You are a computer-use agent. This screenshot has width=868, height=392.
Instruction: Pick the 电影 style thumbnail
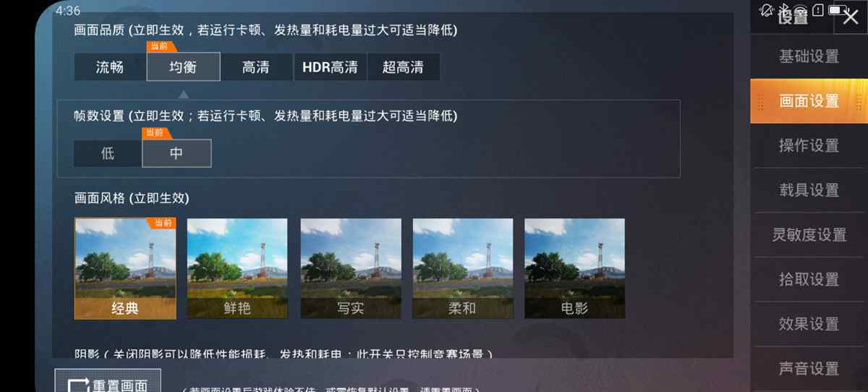pos(574,269)
